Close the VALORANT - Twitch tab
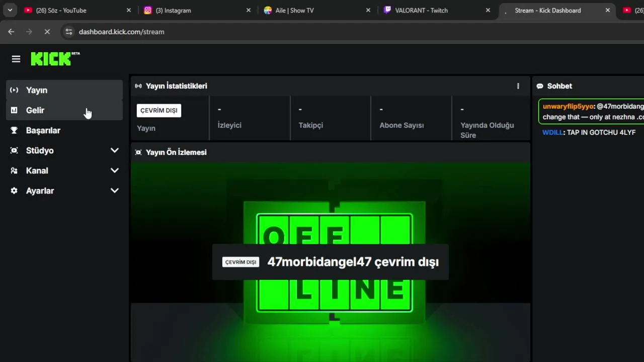 click(x=488, y=10)
